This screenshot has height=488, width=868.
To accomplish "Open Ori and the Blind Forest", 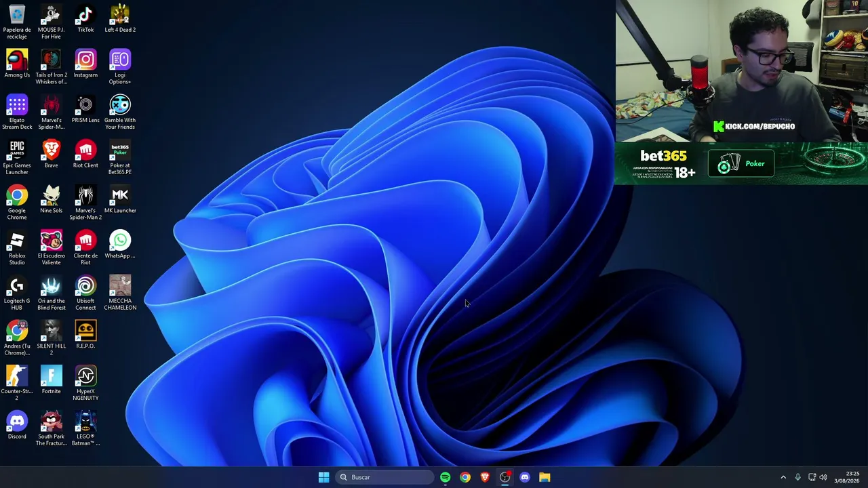I will 51,293.
